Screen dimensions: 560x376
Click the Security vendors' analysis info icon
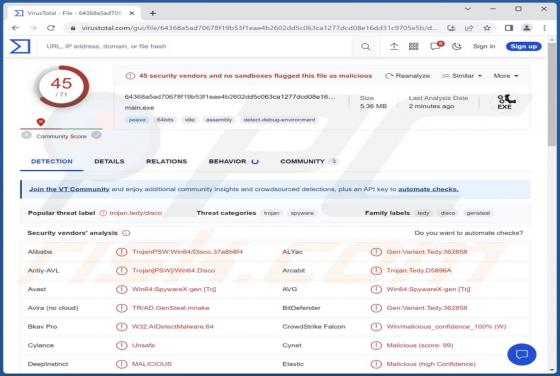(x=126, y=233)
